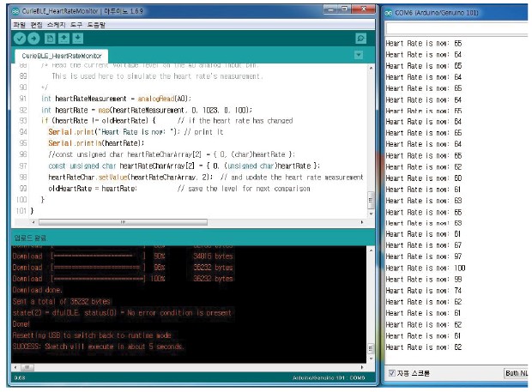Screen dimensions: 532x392
Task: Click 'Heart Rate is now: 74' line
Action: tap(424, 291)
